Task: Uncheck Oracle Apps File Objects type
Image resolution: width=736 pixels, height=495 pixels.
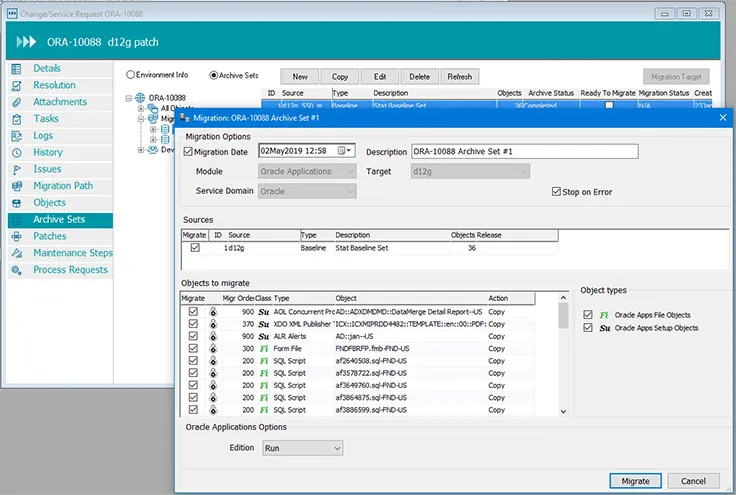Action: click(588, 314)
